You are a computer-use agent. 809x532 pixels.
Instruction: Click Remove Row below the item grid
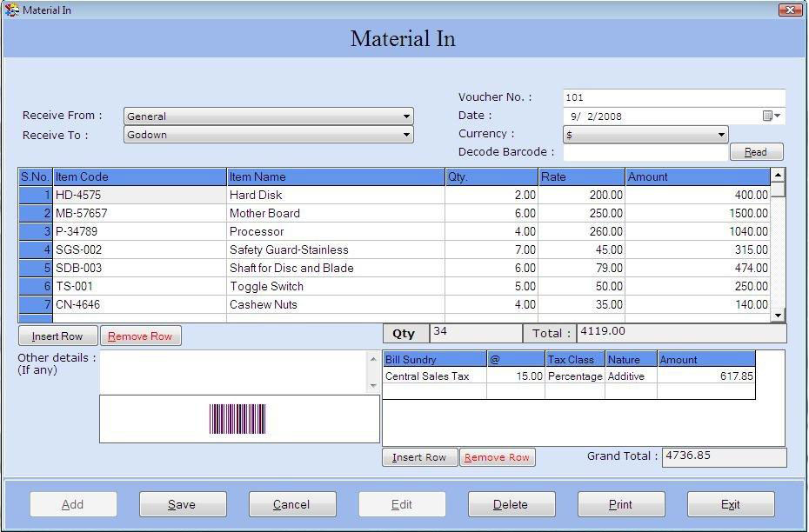pos(138,336)
